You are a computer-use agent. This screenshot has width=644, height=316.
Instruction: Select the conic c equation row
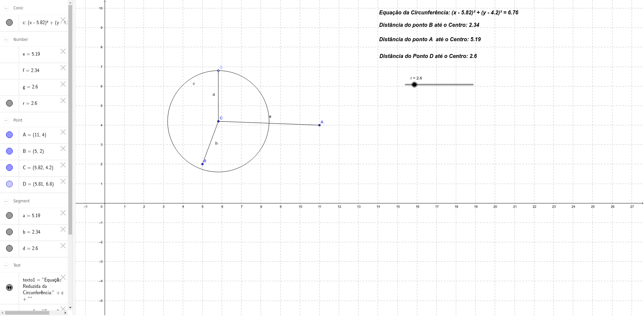[x=34, y=23]
